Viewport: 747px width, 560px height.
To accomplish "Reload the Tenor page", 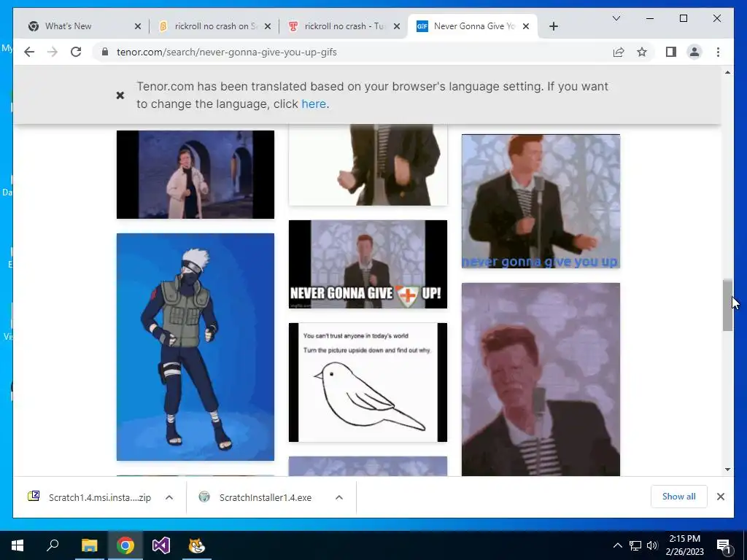I will (x=76, y=52).
